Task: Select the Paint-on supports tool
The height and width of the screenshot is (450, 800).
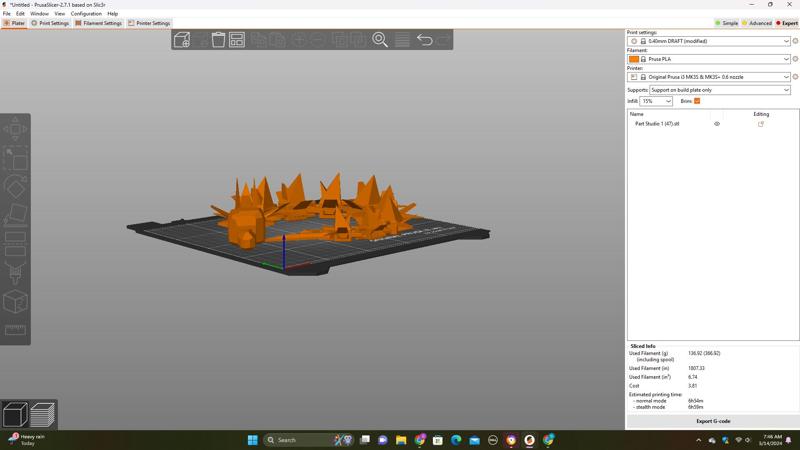Action: coord(15,273)
